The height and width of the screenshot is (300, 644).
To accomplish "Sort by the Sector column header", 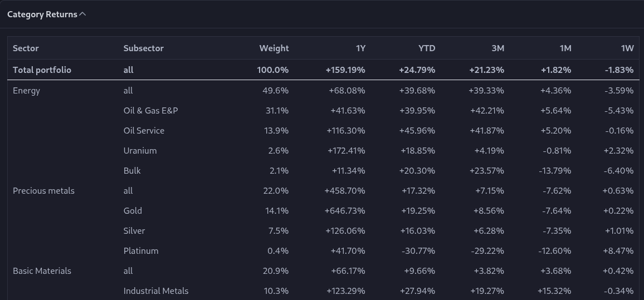I will [26, 48].
